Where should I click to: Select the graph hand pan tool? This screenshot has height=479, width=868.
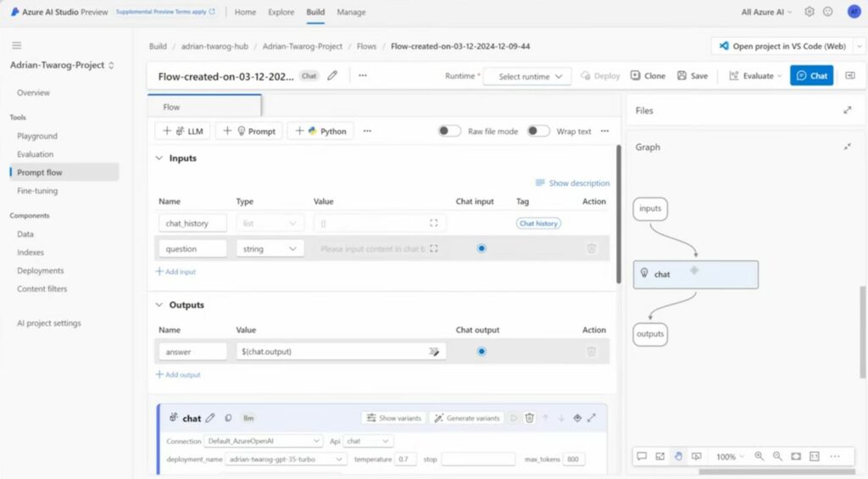point(678,456)
